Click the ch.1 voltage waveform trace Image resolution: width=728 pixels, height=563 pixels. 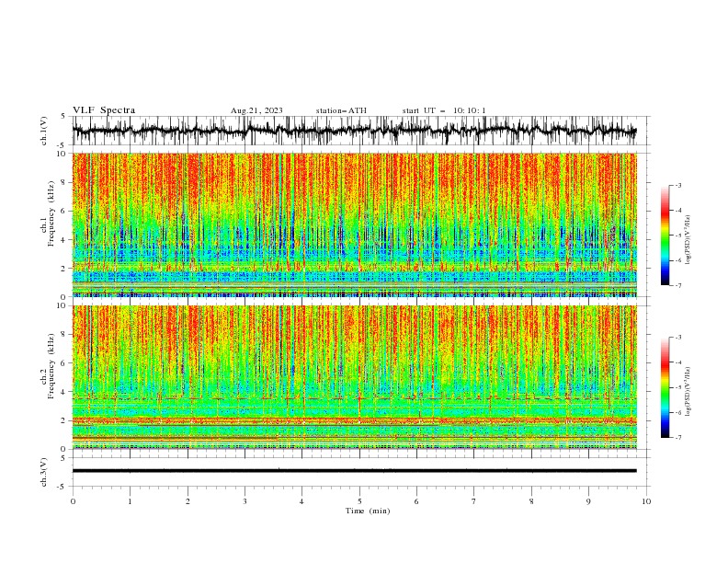(354, 131)
